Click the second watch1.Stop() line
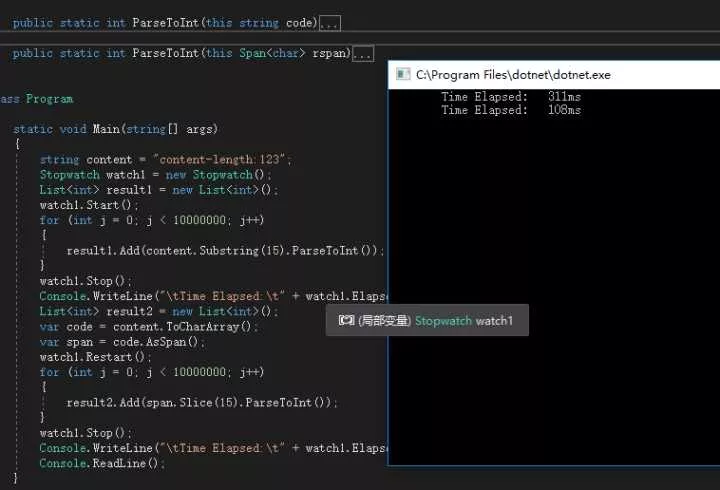720x490 pixels. tap(85, 433)
